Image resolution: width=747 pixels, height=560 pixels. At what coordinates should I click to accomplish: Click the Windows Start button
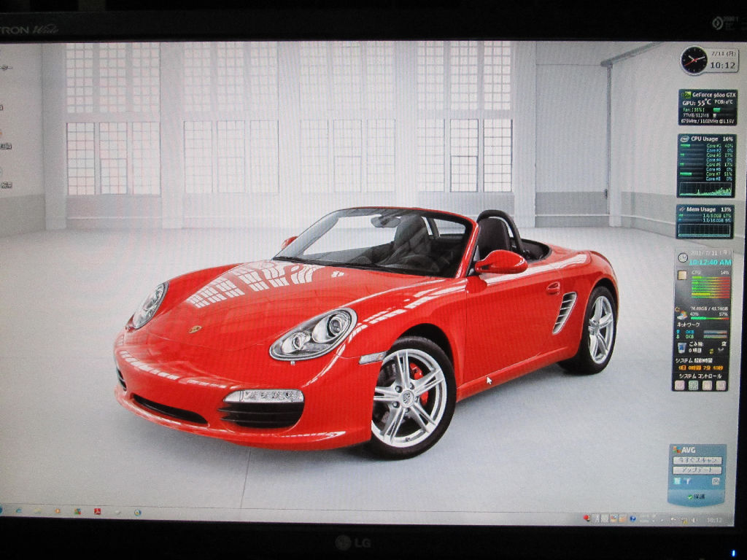coord(1,509)
